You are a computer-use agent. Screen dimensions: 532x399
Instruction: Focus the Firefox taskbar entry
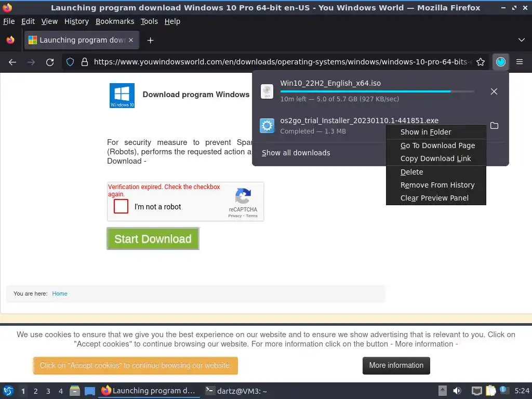coord(149,391)
